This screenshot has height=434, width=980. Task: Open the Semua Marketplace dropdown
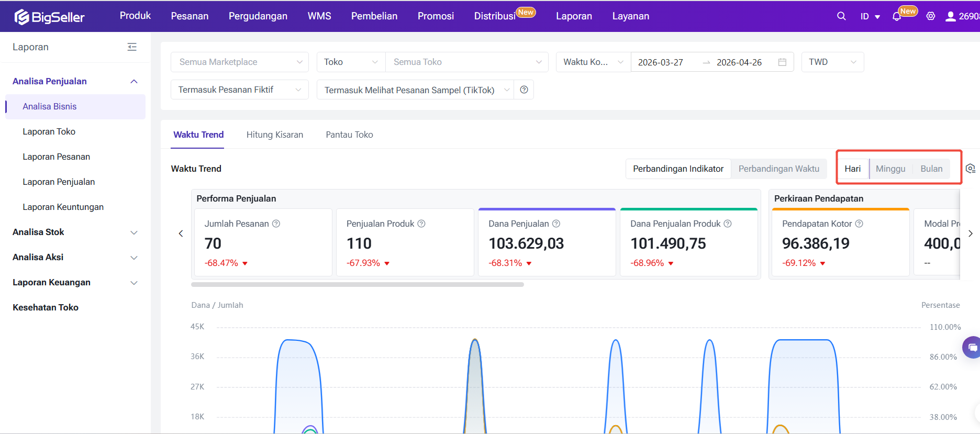tap(240, 62)
